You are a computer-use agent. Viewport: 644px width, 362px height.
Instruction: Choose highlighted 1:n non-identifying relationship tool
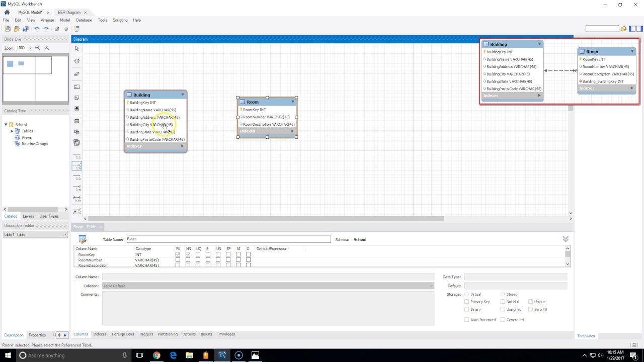click(77, 166)
